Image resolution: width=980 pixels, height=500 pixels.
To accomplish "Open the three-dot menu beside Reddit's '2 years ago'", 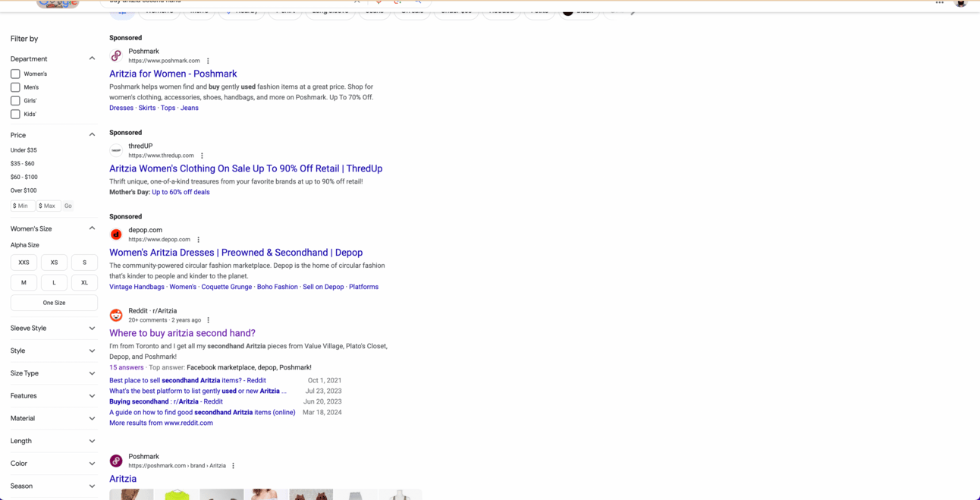I will (x=208, y=320).
